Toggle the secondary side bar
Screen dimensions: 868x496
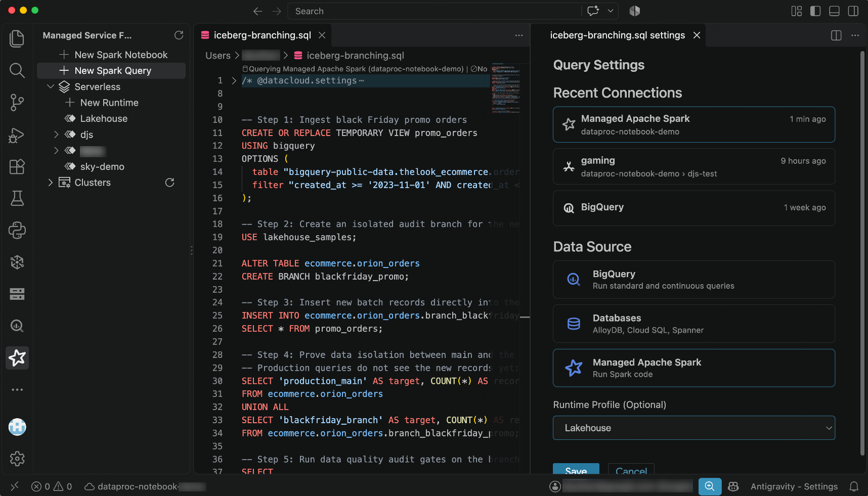(x=853, y=11)
